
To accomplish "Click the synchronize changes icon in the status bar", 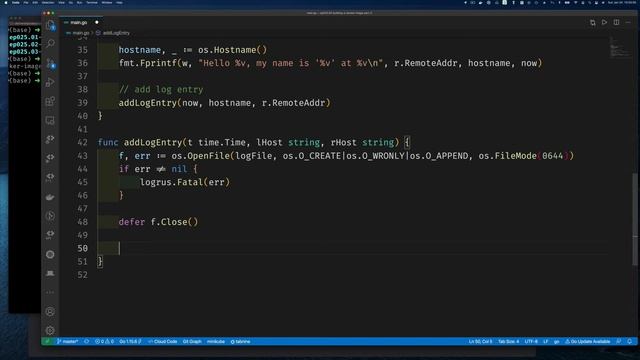I will tap(87, 342).
